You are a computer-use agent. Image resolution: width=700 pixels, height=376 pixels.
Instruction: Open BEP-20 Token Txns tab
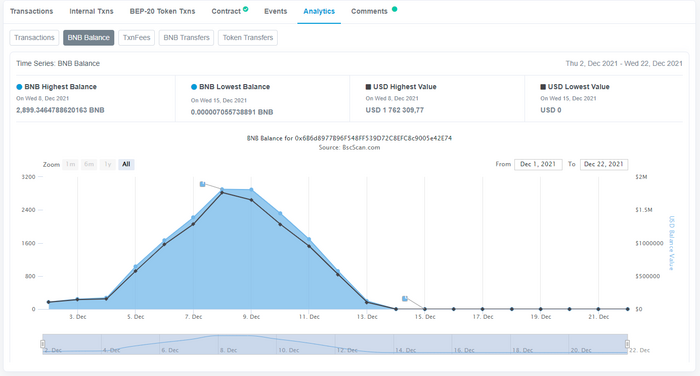(x=162, y=11)
